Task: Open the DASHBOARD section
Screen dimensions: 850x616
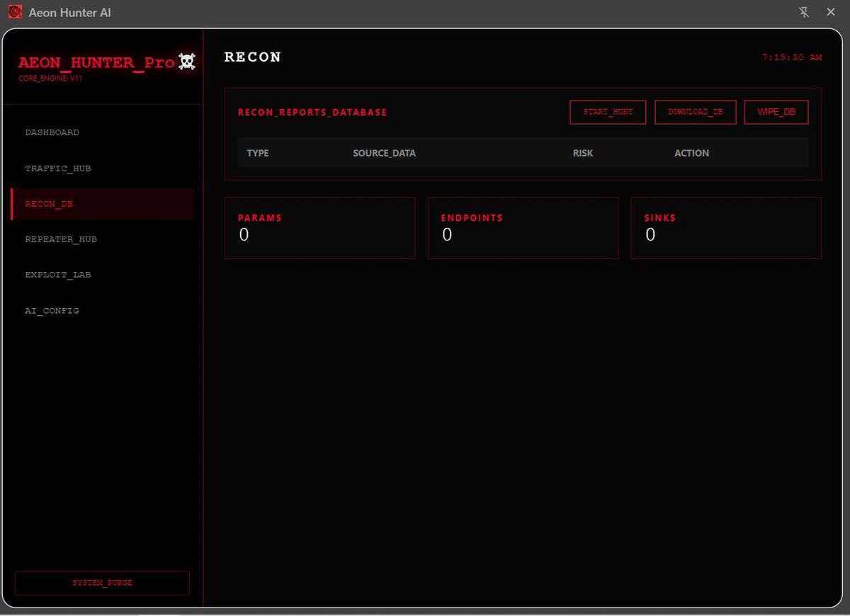Action: (52, 132)
